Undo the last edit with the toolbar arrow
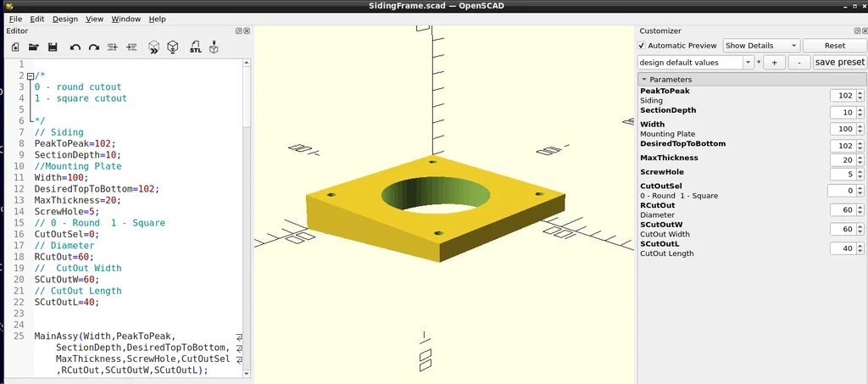 tap(75, 47)
